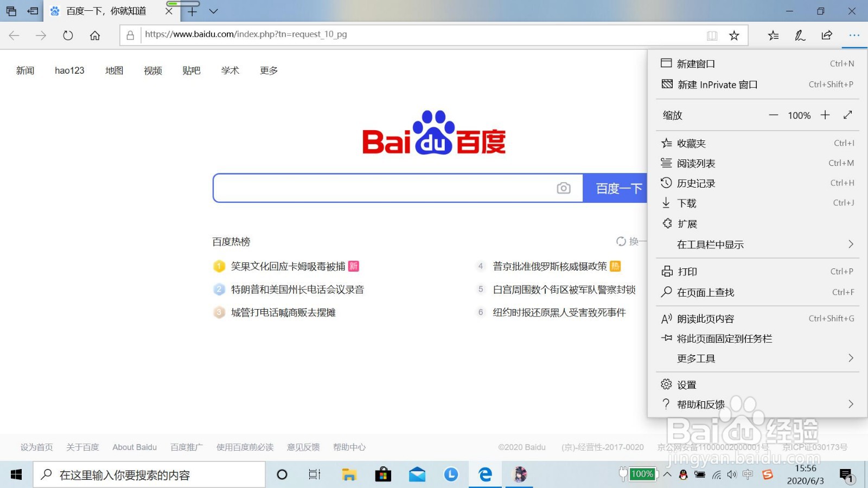Show tab previews chevron

[x=214, y=11]
